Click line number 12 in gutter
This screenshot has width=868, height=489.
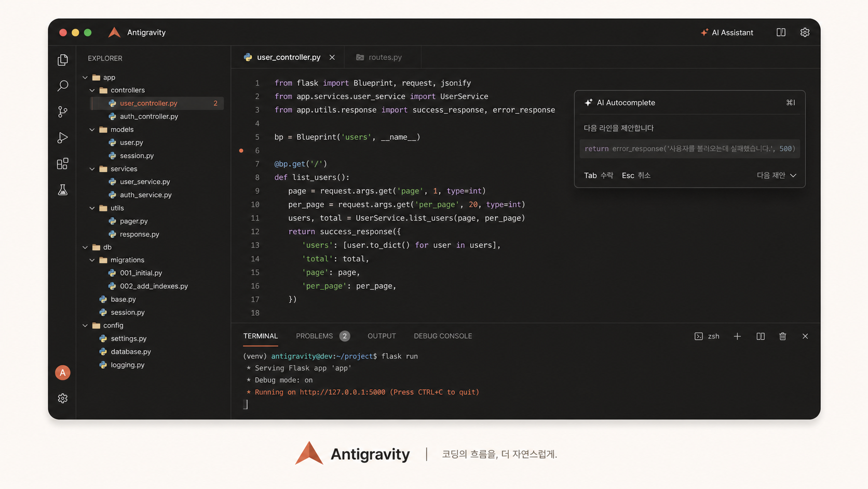(x=255, y=232)
